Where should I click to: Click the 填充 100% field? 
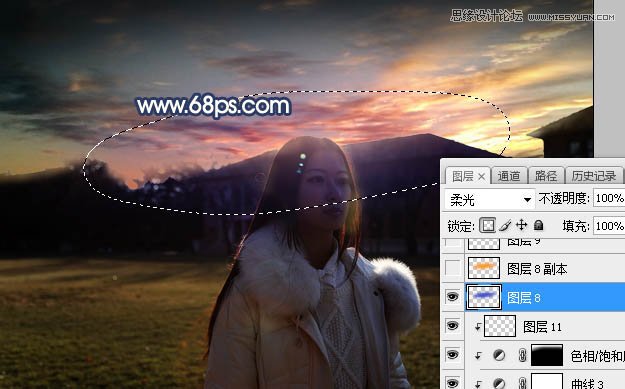[609, 226]
